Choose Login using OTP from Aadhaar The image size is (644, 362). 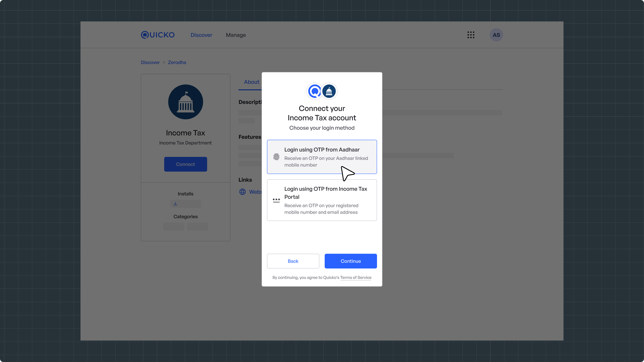coord(322,157)
